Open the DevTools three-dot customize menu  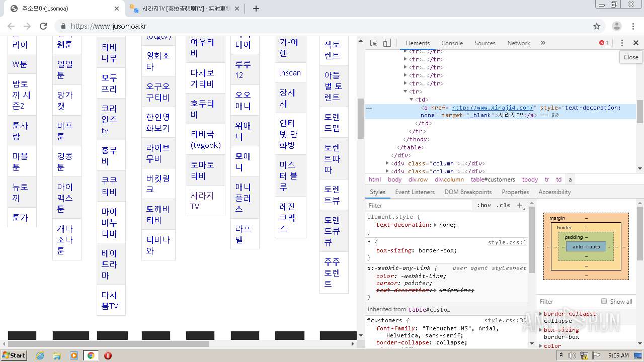pyautogui.click(x=622, y=43)
